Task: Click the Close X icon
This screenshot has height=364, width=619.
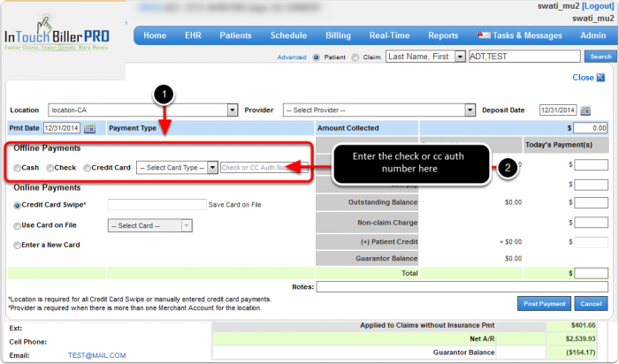Action: pos(600,78)
